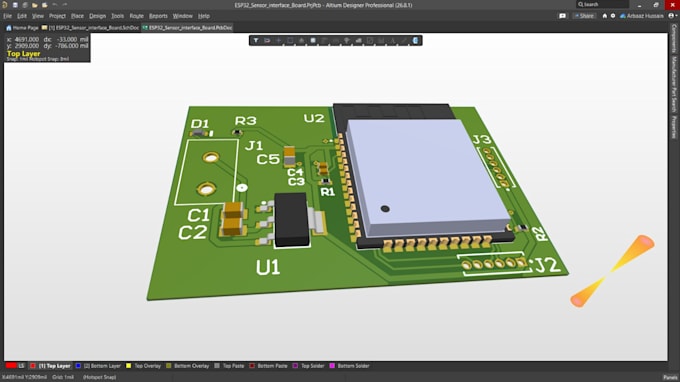Screen dimensions: 680x382
Task: Open the Edit menu
Action: pos(22,16)
